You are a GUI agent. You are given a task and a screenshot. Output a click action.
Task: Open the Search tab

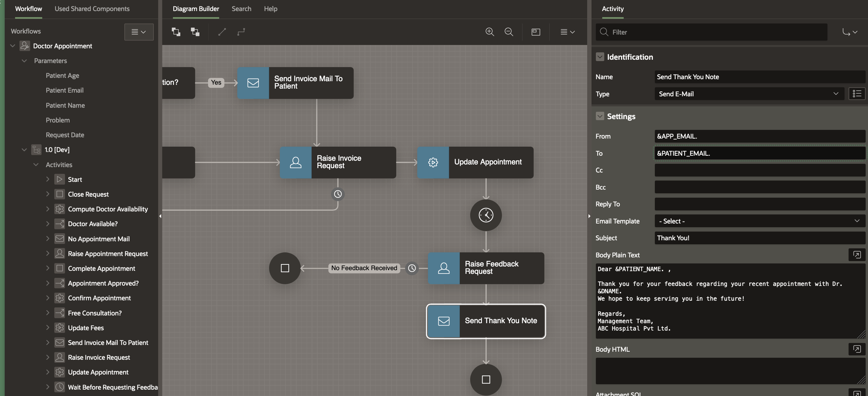pos(241,9)
